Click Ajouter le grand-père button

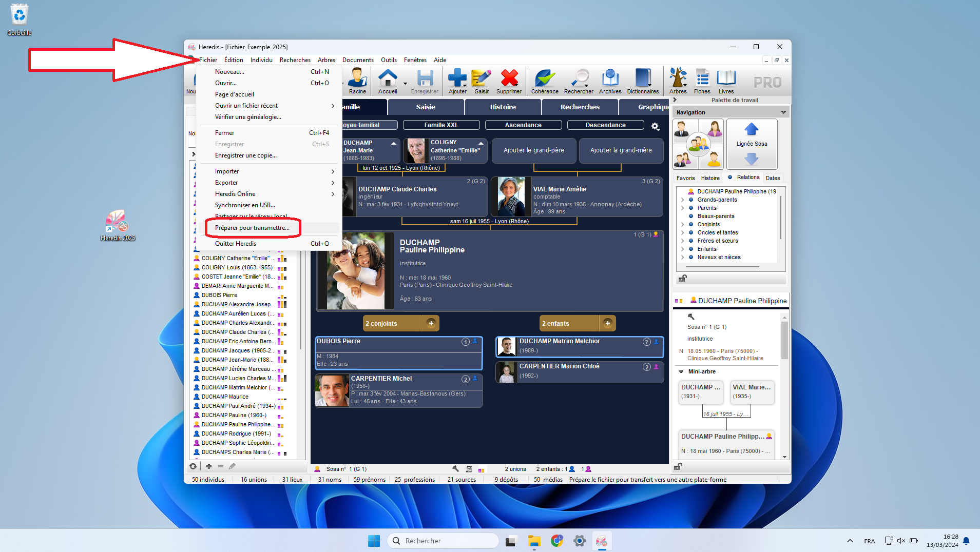point(533,150)
